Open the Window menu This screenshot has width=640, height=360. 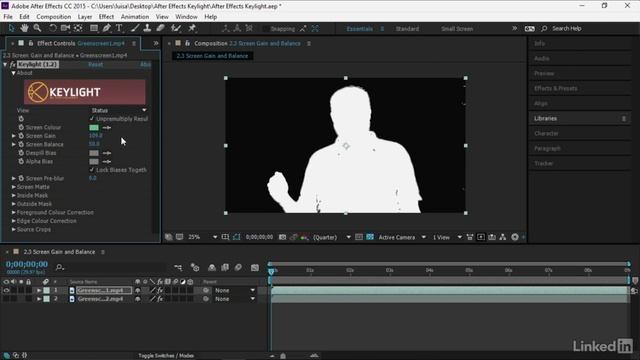[x=186, y=17]
